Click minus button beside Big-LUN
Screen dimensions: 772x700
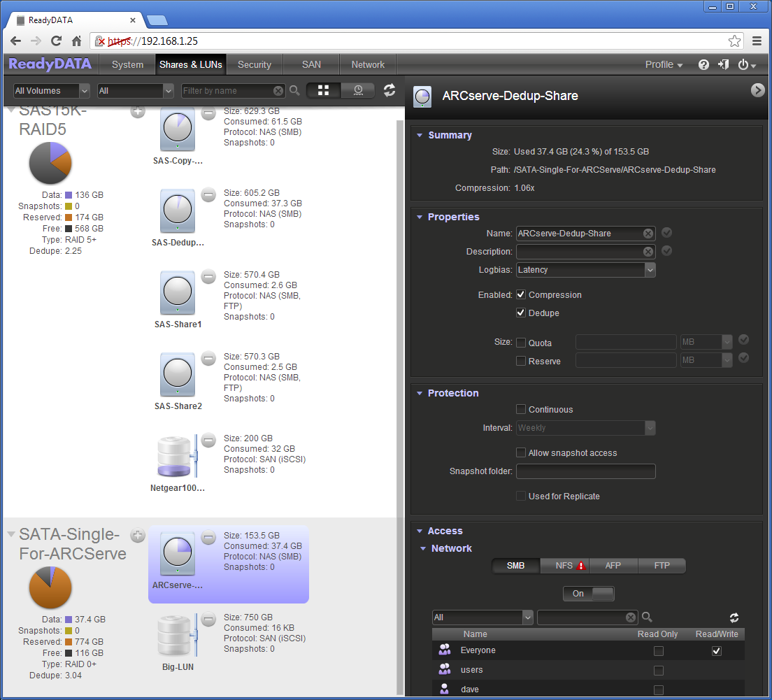coord(209,619)
